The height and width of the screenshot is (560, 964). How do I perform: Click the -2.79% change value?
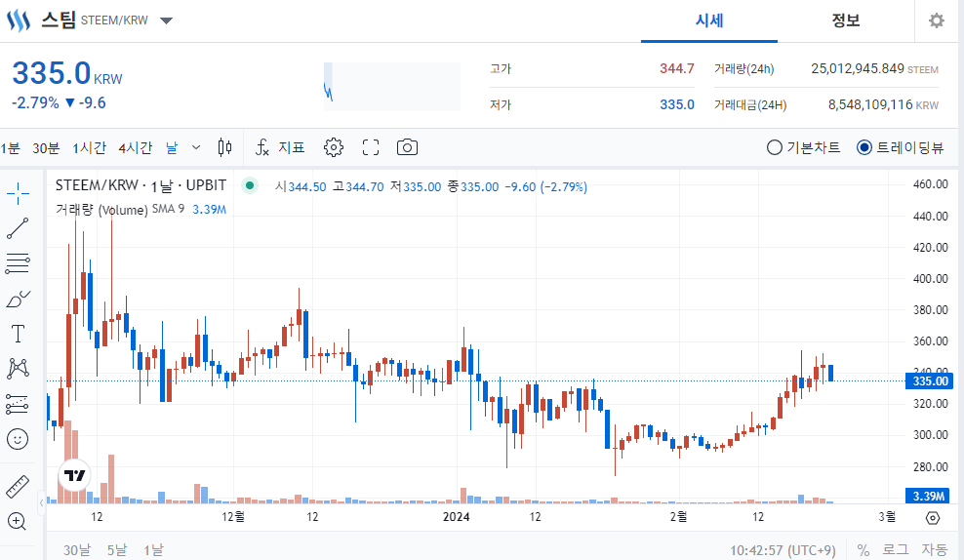(36, 102)
